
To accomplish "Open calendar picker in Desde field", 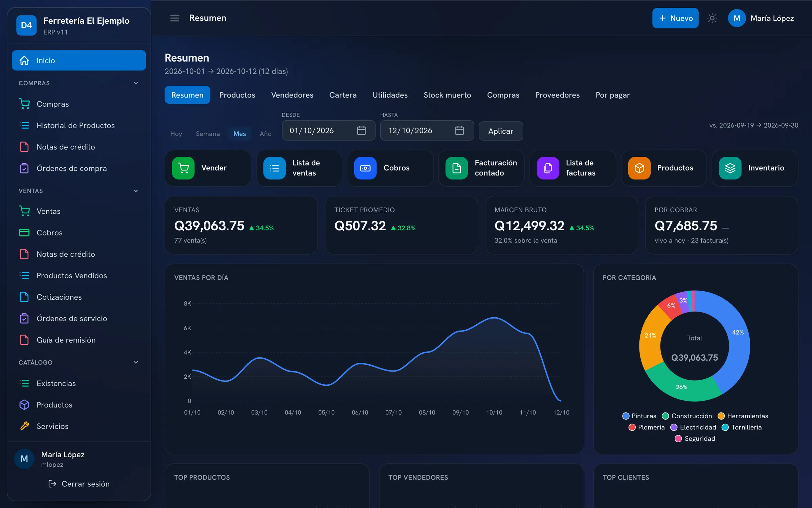I will click(361, 130).
